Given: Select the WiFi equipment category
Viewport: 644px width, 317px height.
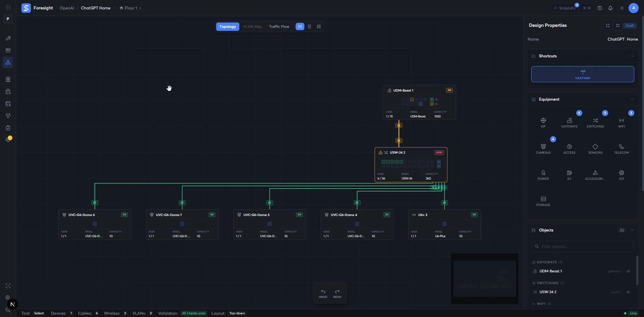Looking at the screenshot, I should [x=622, y=123].
